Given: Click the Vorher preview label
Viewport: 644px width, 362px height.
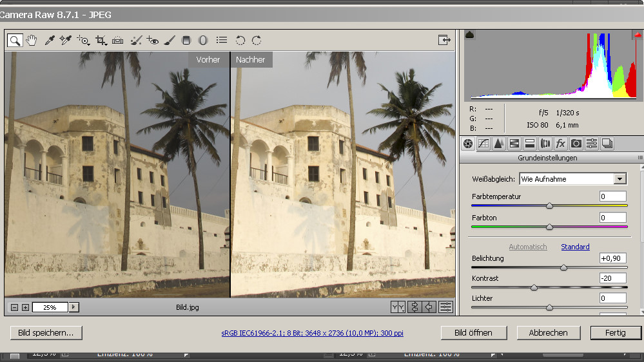Looking at the screenshot, I should click(208, 59).
